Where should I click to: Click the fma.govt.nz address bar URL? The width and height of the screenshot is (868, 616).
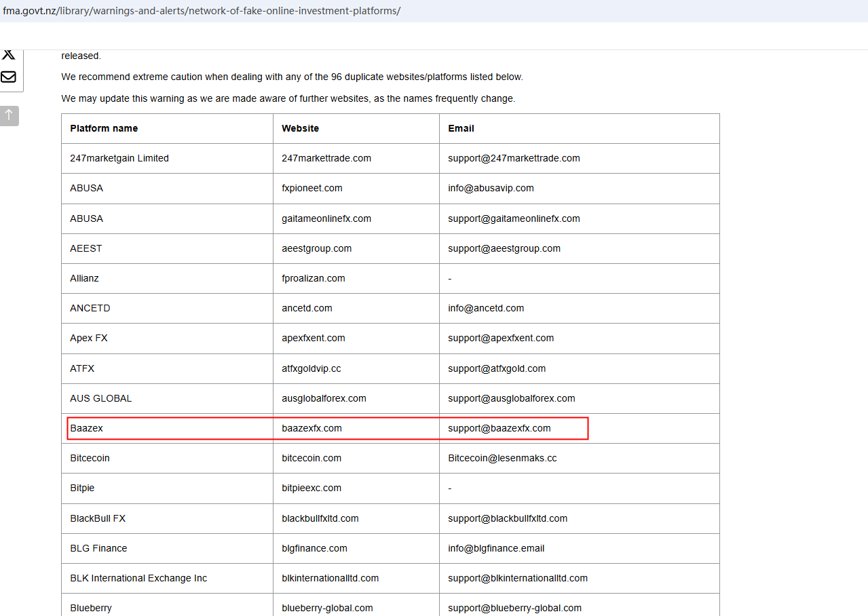coord(202,11)
